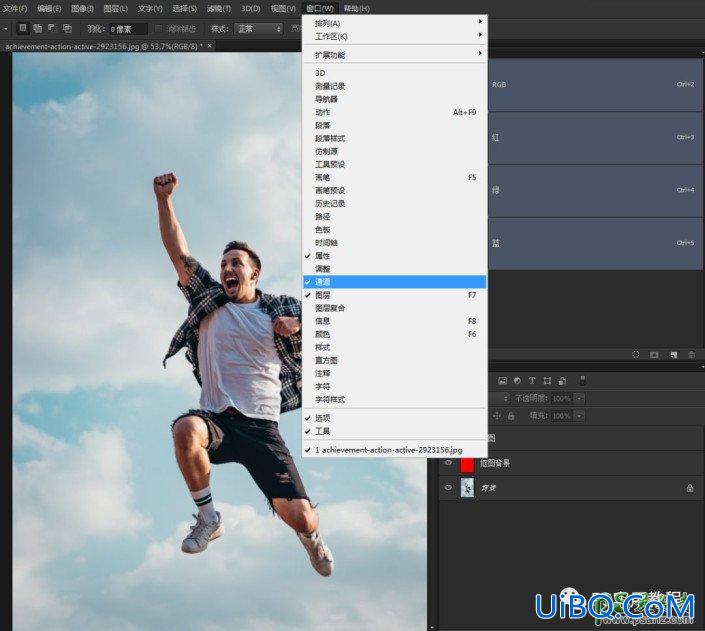Choose 动作 Alt+F9 in the Window menu
Screen dimensions: 705x631
(395, 112)
